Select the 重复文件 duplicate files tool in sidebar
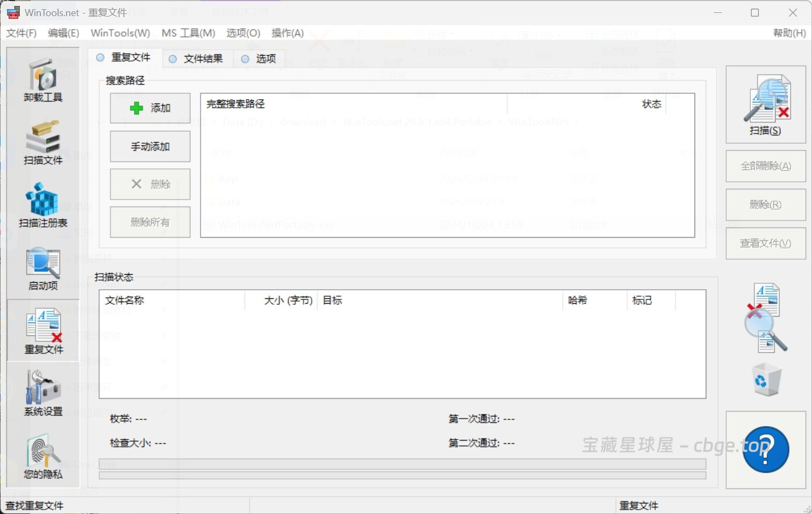The width and height of the screenshot is (812, 514). coord(43,331)
